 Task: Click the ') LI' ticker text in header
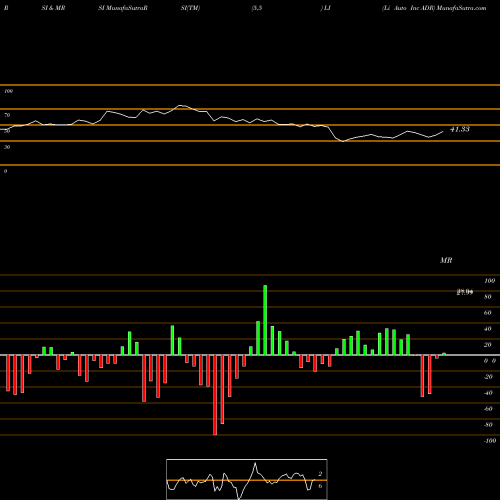click(x=325, y=8)
